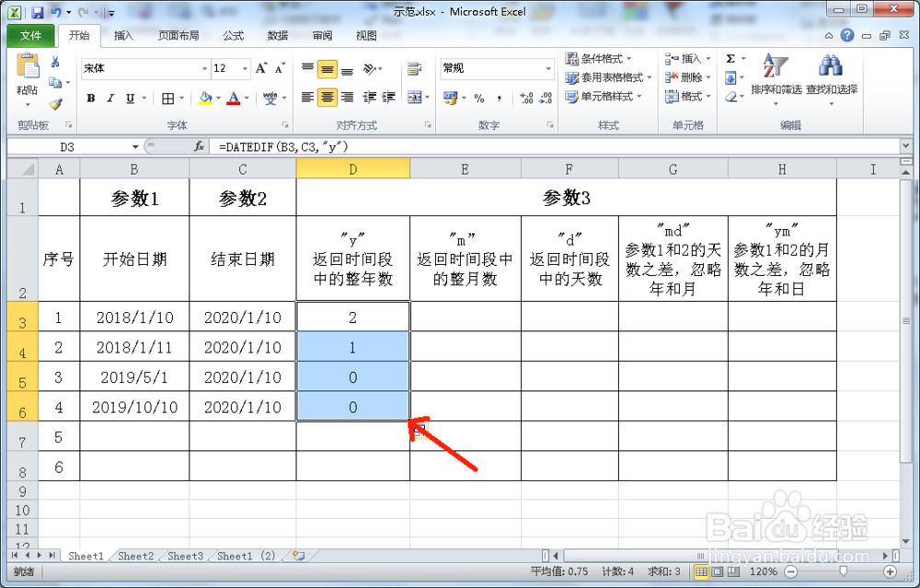Switch to the 插入 ribbon tab
This screenshot has width=920, height=588.
(126, 35)
